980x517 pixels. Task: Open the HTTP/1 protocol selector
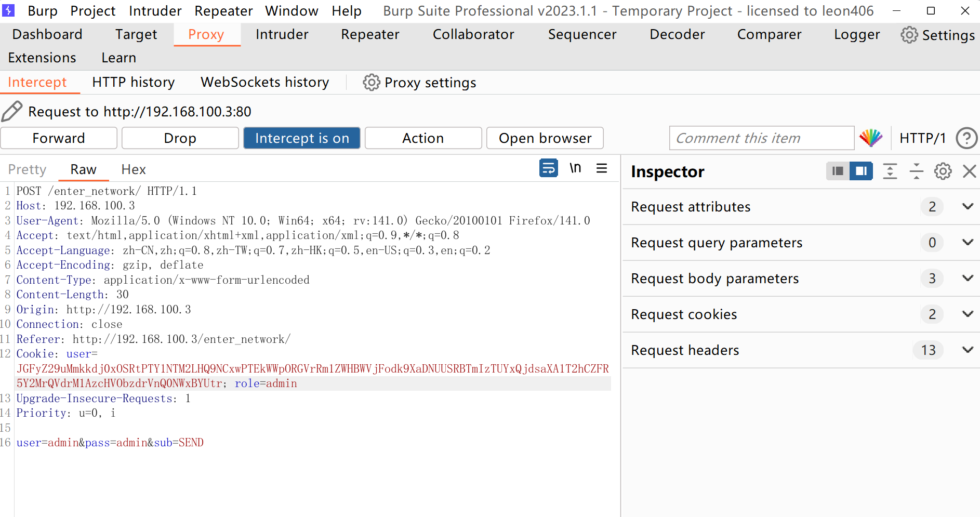(922, 138)
